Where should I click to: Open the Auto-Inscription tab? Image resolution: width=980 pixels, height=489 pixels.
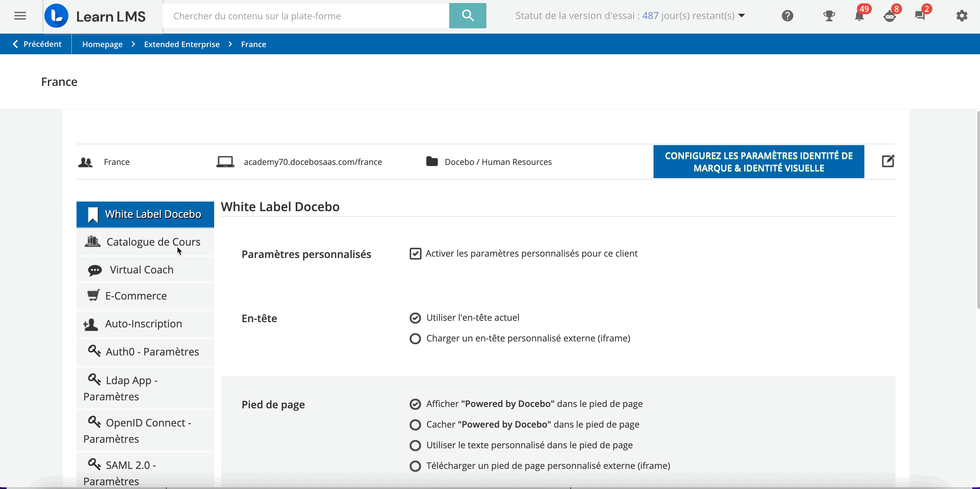coord(145,324)
